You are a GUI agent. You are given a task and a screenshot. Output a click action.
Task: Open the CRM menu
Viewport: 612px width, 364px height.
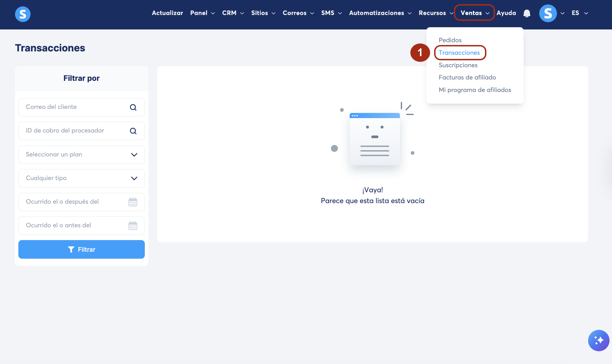(x=233, y=13)
